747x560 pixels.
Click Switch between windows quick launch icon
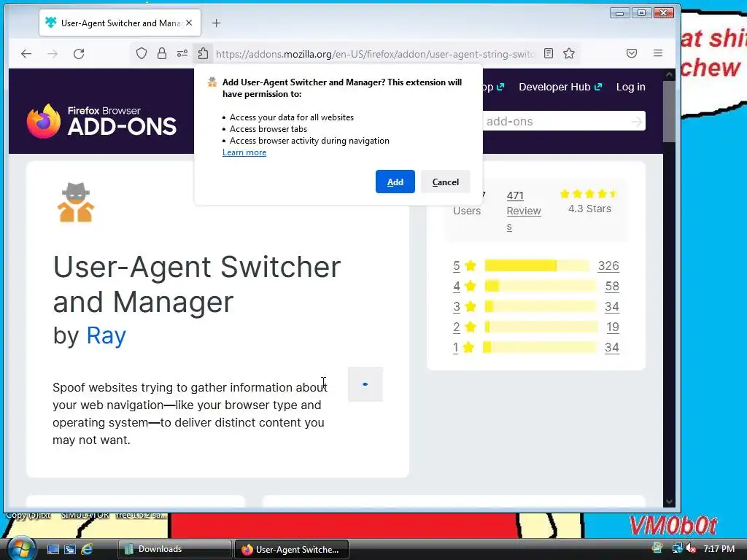70,550
